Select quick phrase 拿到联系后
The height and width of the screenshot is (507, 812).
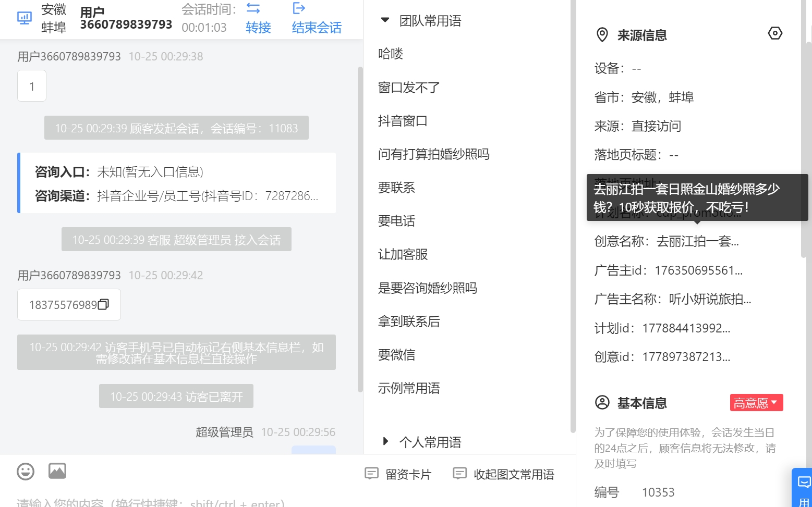click(x=409, y=321)
